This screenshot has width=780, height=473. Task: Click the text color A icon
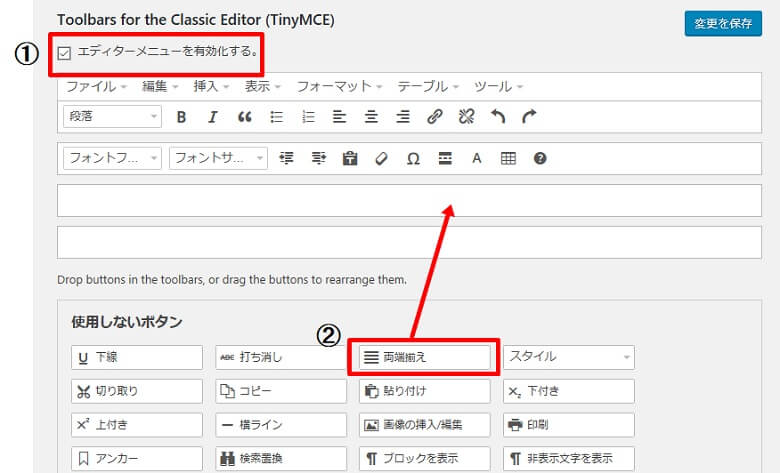tap(477, 158)
